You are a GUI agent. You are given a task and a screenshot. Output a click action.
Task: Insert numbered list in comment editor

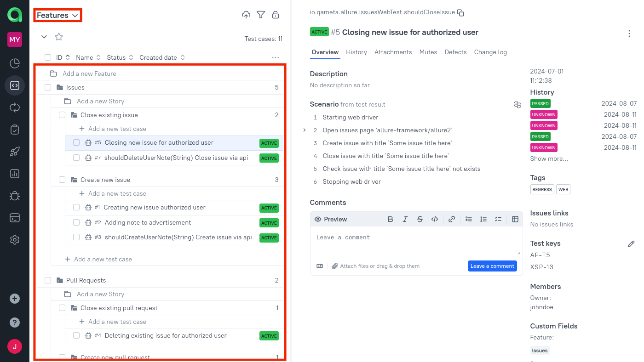click(x=483, y=219)
